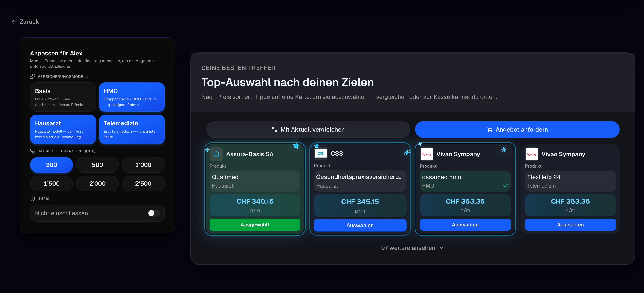Click the Anpassen für Alex heading
The image size is (644, 293).
click(56, 53)
